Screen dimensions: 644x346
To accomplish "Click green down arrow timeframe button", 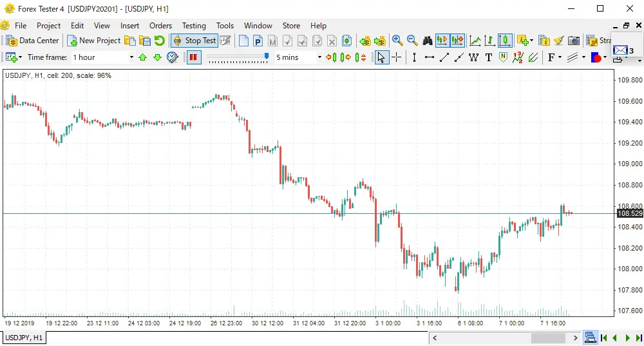I will pos(157,57).
